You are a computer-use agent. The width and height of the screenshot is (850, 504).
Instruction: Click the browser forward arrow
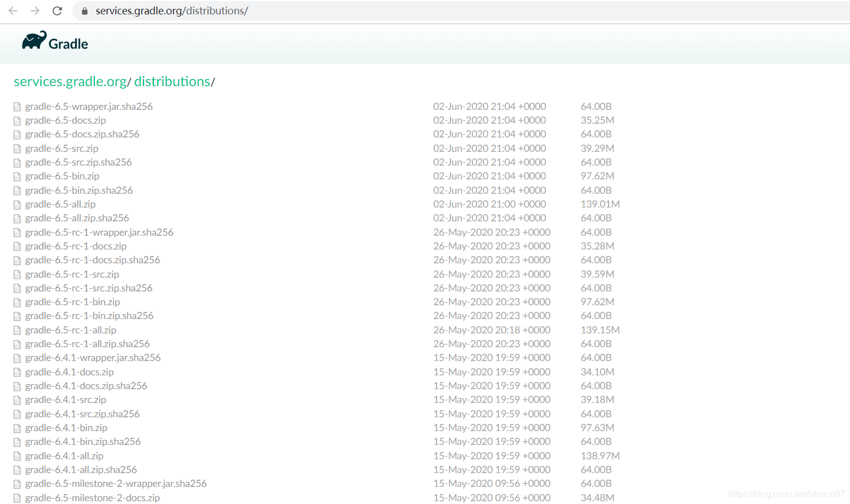pos(35,10)
